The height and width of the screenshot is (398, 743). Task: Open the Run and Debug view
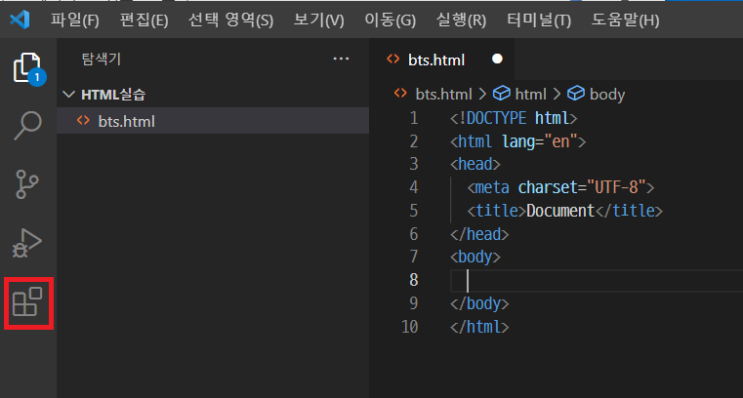27,244
